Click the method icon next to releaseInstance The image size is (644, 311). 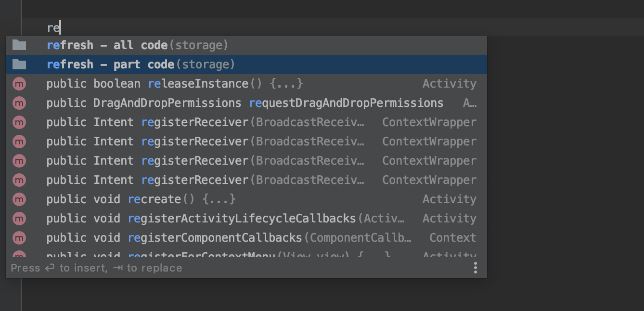(x=19, y=84)
